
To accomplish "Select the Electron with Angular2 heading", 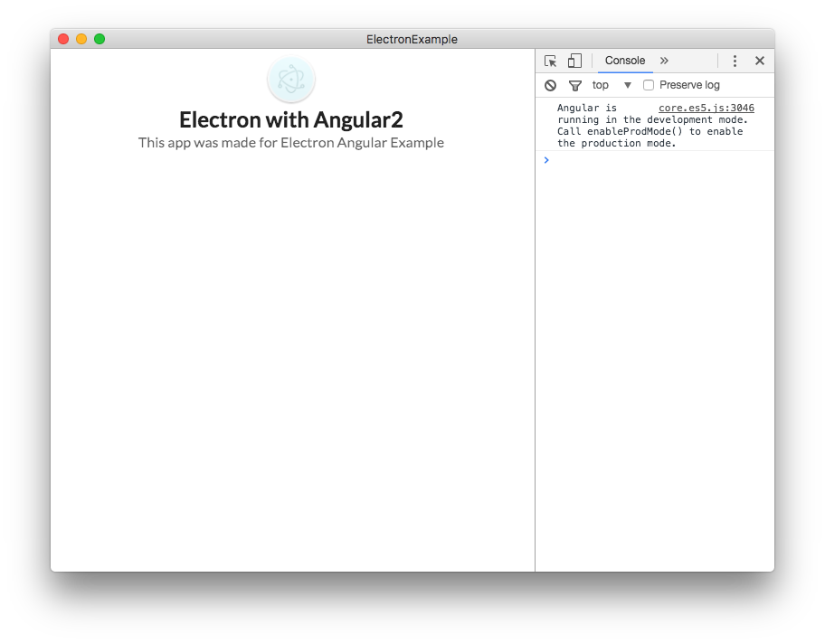I will click(291, 120).
